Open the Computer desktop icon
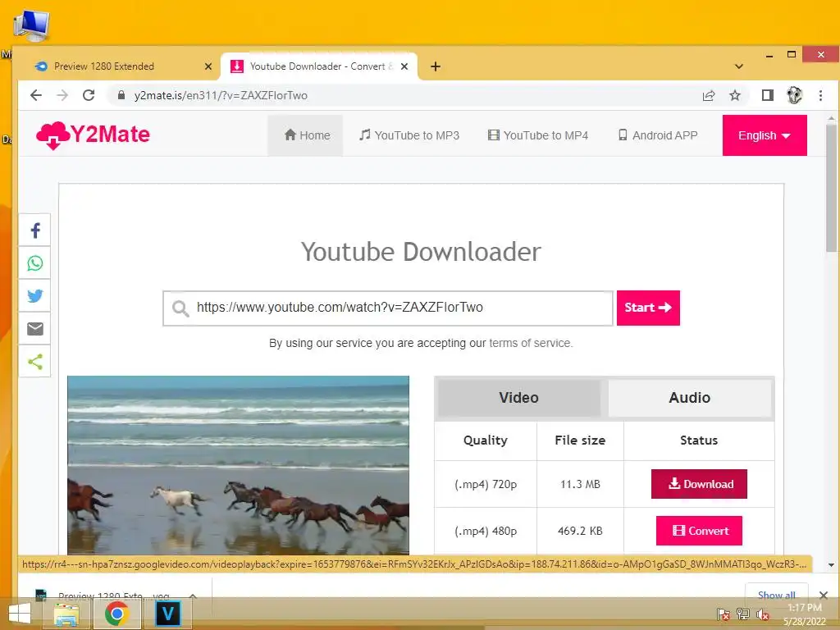Screen dimensions: 840x630 click(x=31, y=25)
